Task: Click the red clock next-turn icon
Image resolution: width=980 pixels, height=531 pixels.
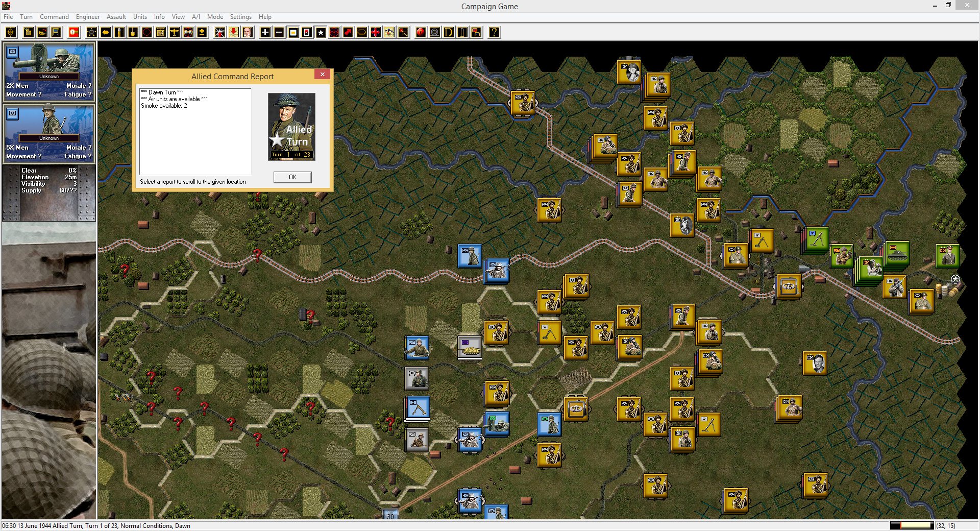Action: coord(74,32)
